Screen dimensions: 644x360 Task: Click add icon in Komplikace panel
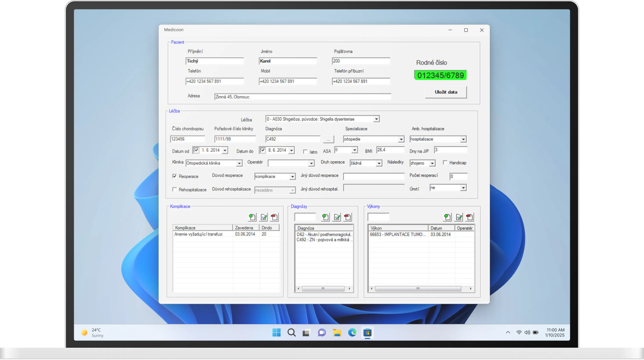coord(252,217)
